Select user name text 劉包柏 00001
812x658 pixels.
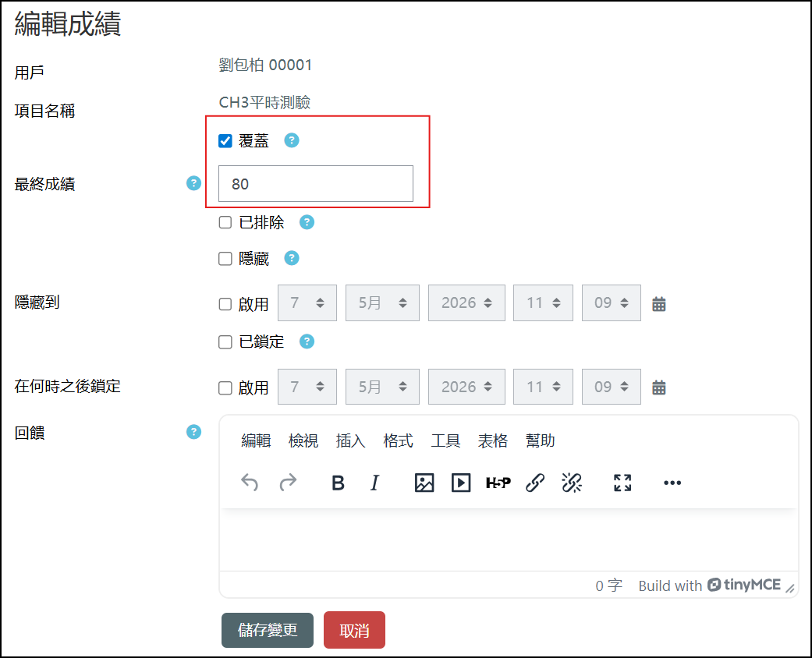coord(265,65)
